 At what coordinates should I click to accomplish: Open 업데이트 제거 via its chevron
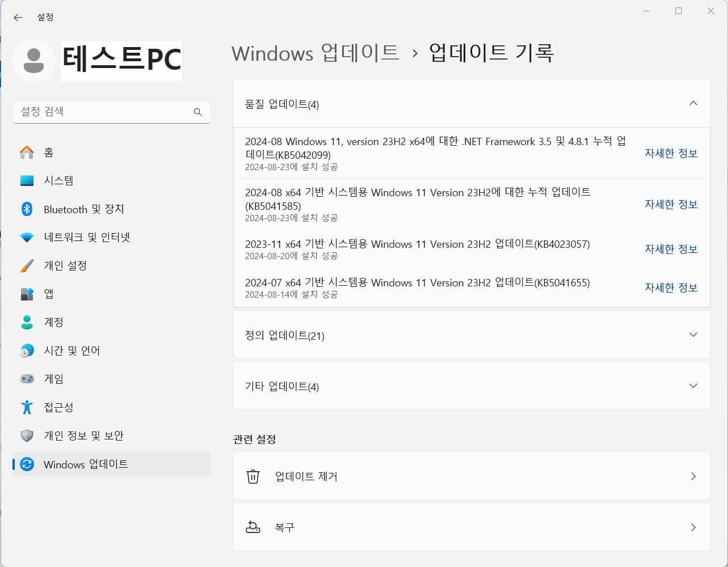click(693, 476)
